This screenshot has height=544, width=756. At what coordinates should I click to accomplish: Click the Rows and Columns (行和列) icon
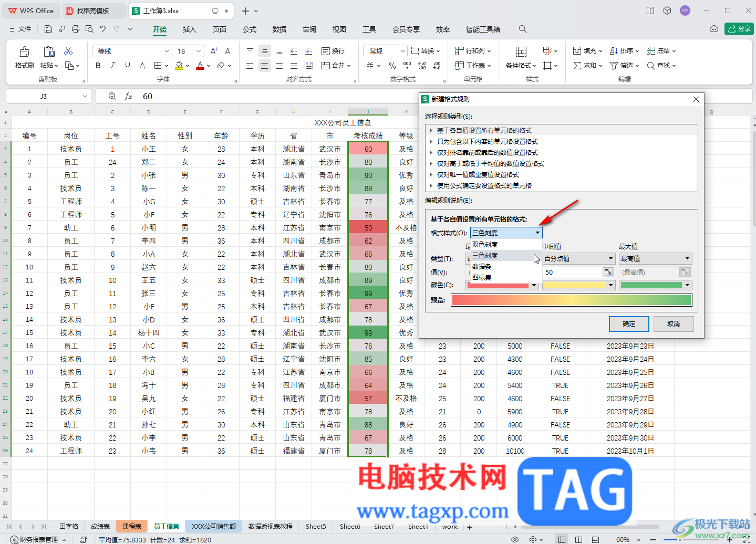(x=460, y=51)
